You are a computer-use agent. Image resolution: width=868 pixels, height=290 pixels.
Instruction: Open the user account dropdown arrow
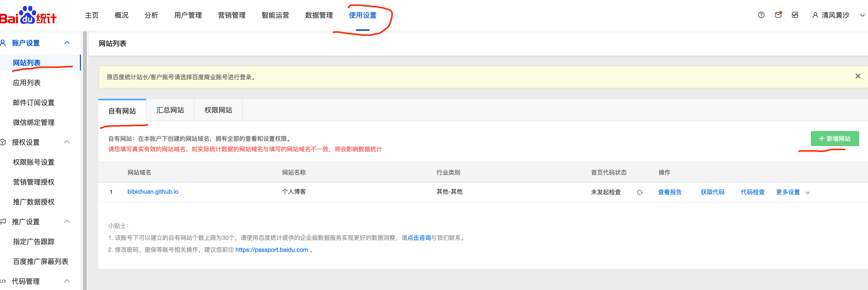(x=862, y=15)
